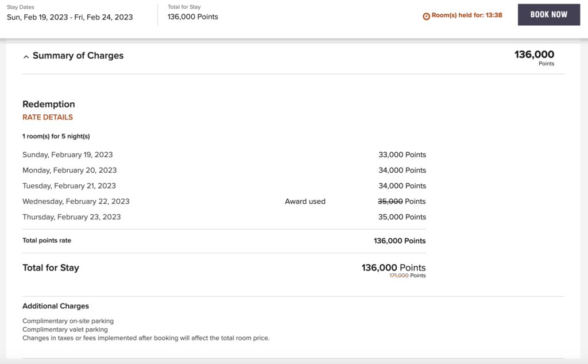Click the clock icon beside room hold timer
Viewport: 588px width, 364px height.
[x=426, y=16]
